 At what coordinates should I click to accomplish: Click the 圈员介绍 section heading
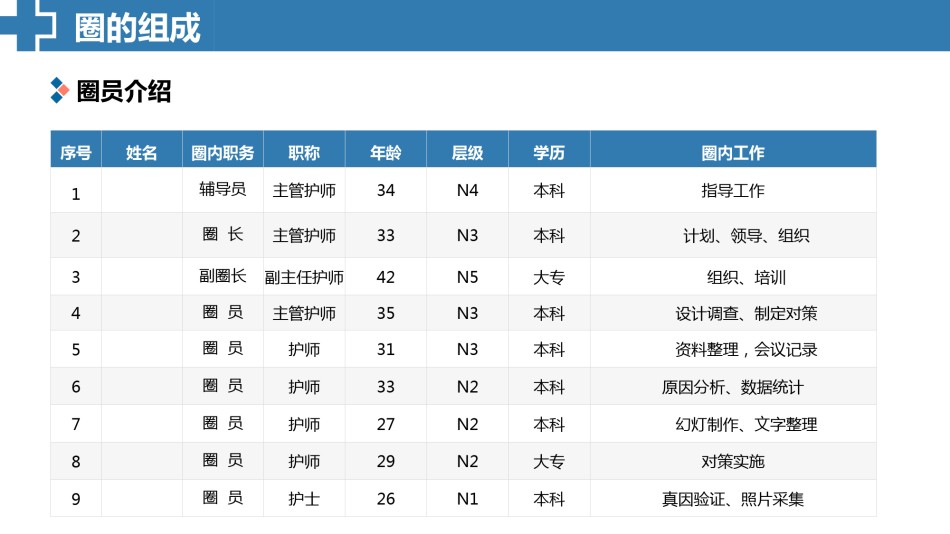point(124,91)
